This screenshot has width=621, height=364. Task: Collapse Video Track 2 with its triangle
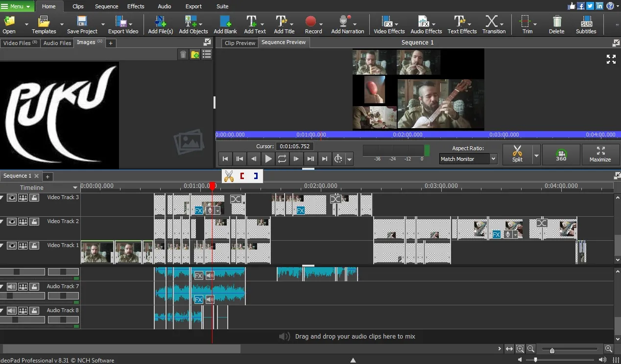2,222
